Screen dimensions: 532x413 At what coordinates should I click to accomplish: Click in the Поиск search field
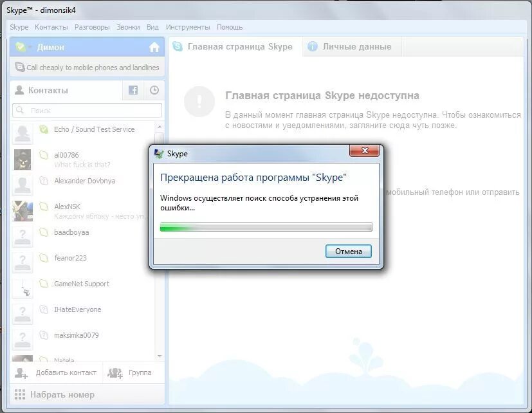pyautogui.click(x=87, y=110)
